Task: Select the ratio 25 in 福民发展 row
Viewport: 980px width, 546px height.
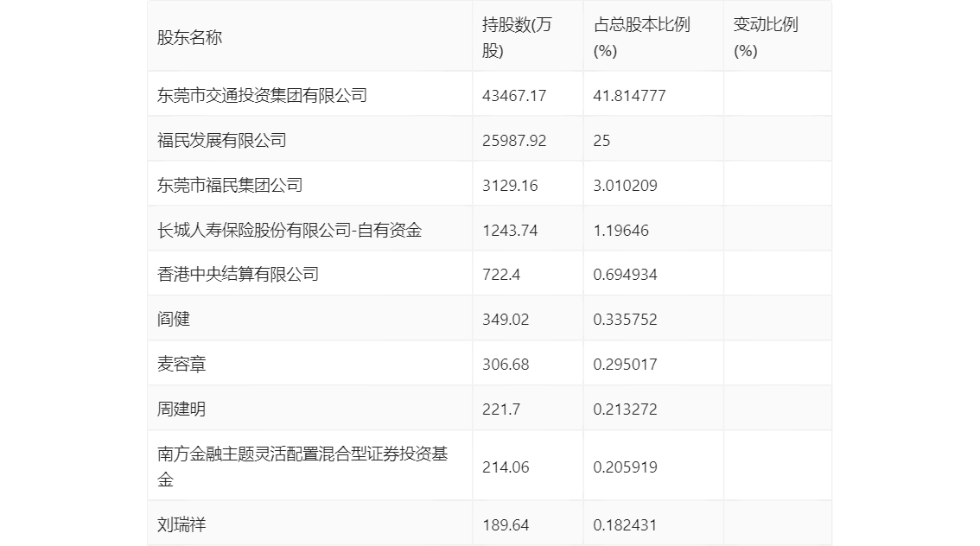Action: pos(601,141)
